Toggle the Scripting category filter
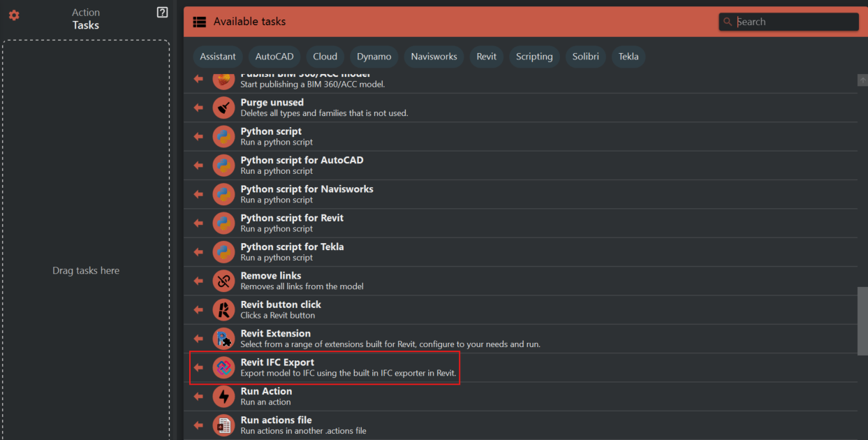The width and height of the screenshot is (868, 440). coord(534,57)
